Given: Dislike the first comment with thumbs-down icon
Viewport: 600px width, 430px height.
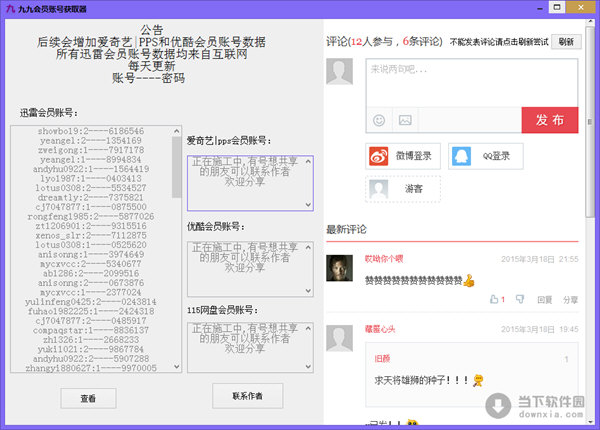Looking at the screenshot, I should tap(520, 299).
